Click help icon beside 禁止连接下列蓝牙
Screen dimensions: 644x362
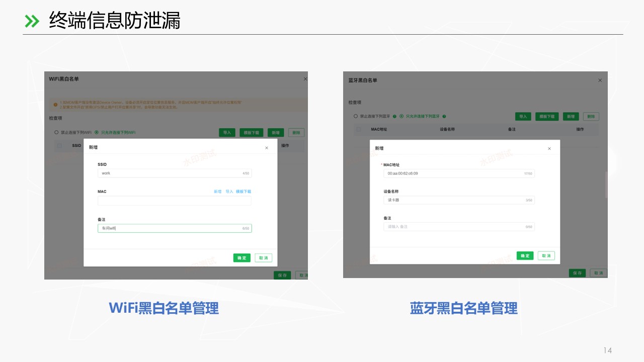(x=394, y=116)
